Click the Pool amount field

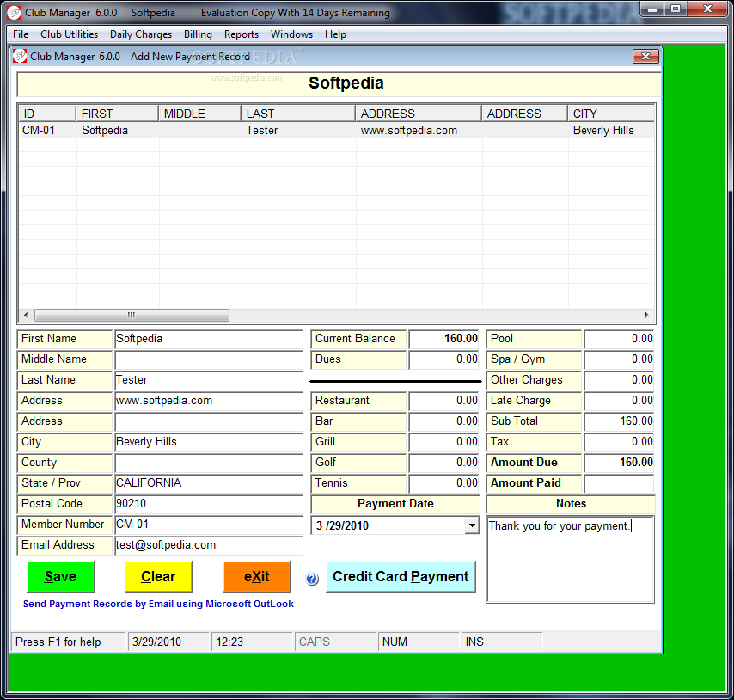click(620, 339)
